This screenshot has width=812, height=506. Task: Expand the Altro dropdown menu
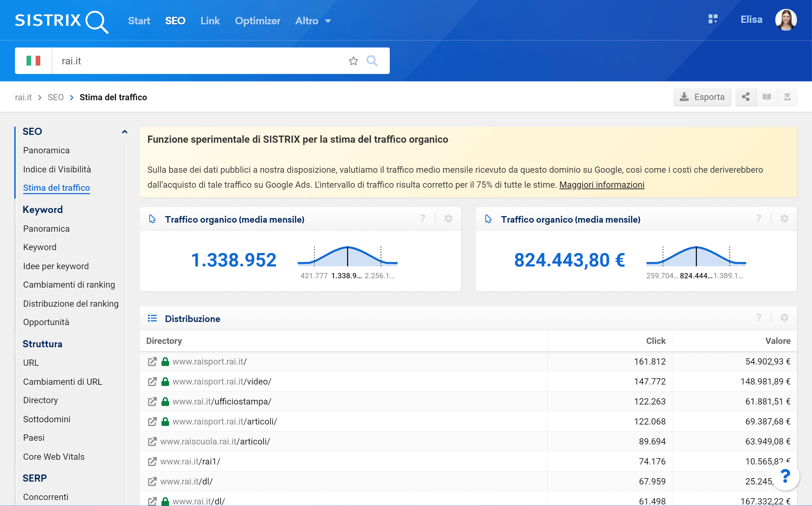(313, 21)
